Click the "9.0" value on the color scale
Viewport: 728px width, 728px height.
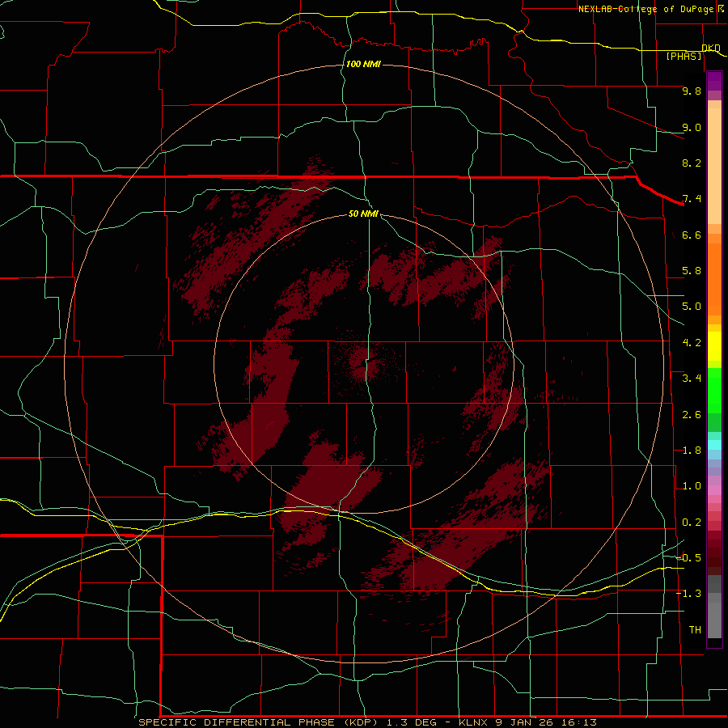tap(692, 127)
